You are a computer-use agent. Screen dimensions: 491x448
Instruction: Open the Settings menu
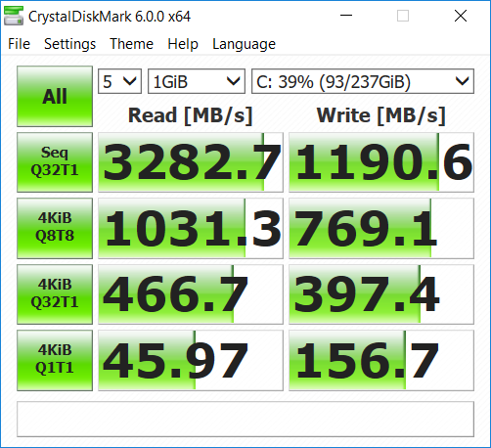tap(69, 44)
